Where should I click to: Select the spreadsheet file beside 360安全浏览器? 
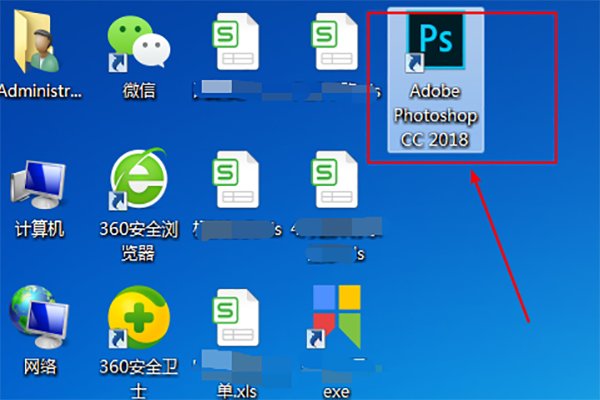(x=236, y=179)
